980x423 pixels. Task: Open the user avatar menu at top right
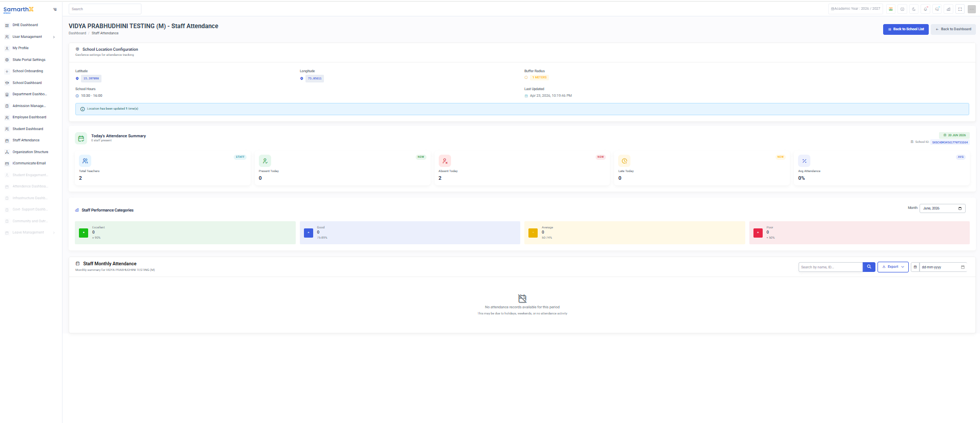click(972, 9)
